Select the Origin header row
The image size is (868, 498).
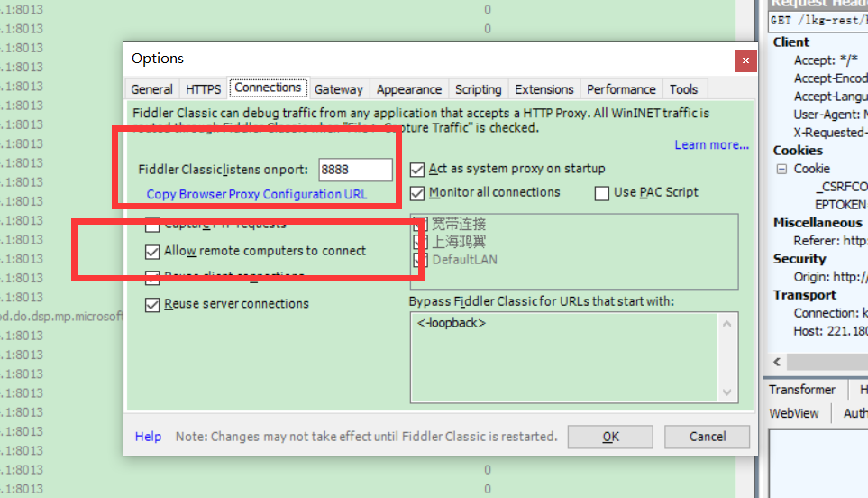[830, 277]
